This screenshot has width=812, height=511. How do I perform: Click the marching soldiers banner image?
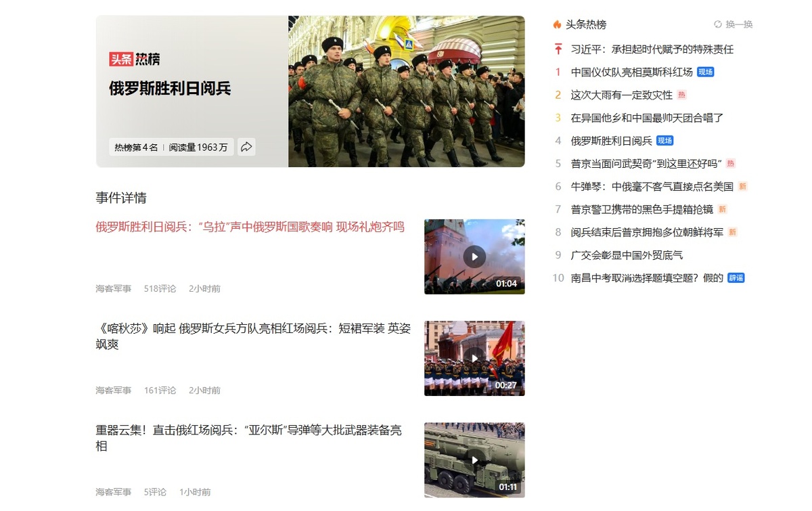406,91
